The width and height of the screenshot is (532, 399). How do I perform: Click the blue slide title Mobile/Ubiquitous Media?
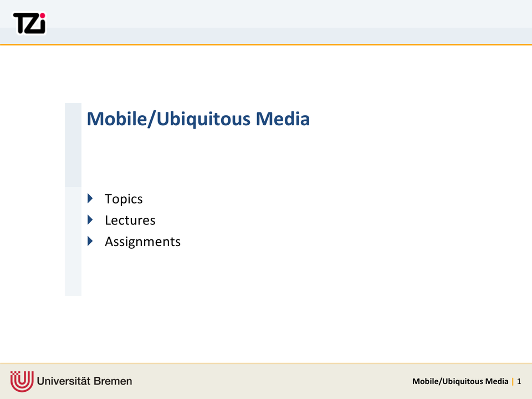point(198,119)
